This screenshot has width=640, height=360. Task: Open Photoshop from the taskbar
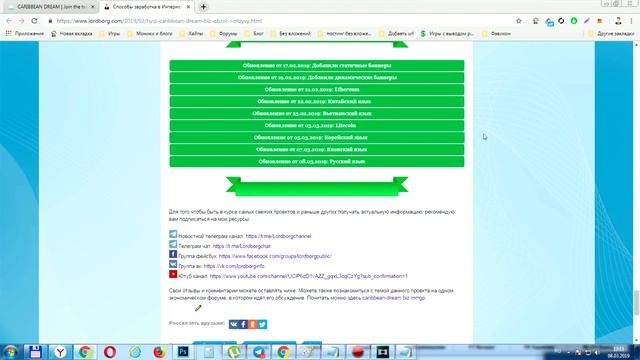click(x=183, y=352)
